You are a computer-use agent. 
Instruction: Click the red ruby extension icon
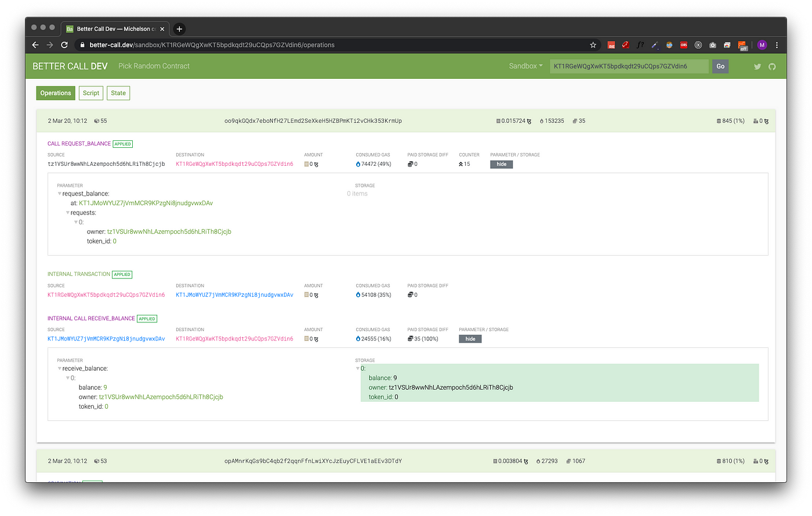[x=626, y=45]
